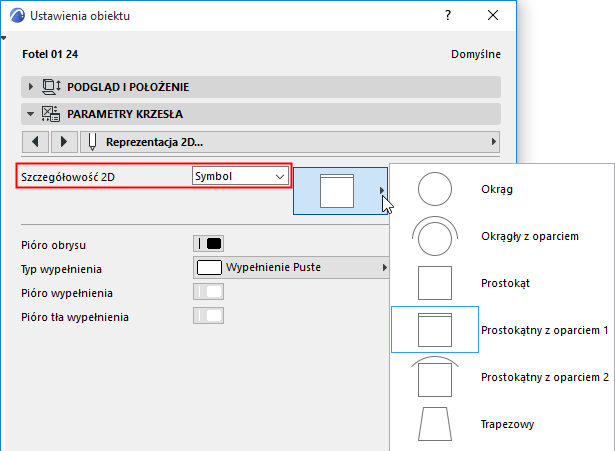The image size is (615, 451).
Task: Click the next page arrow button
Action: click(63, 141)
